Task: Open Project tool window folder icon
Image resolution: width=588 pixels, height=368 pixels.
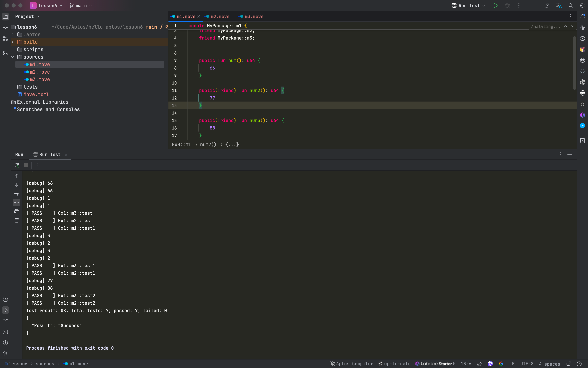Action: (x=5, y=17)
